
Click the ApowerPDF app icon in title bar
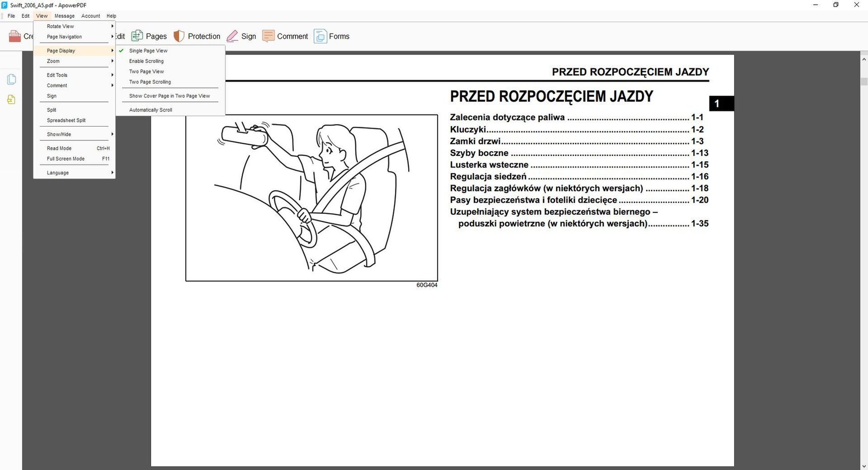5,5
